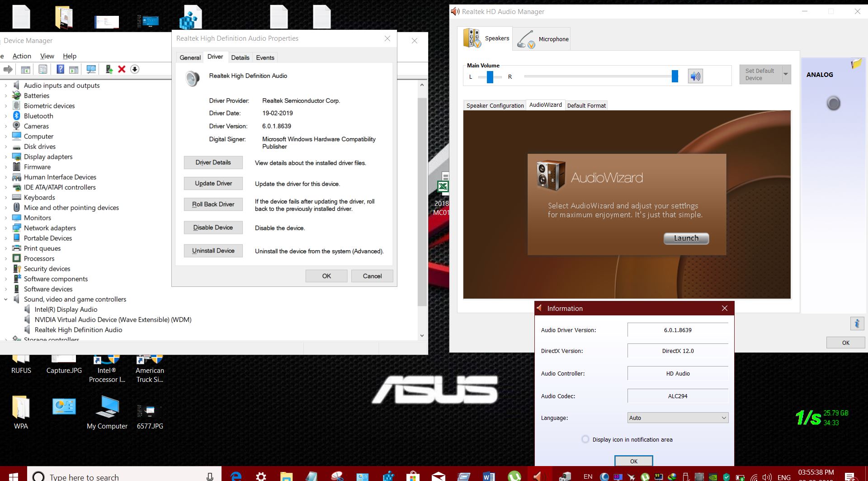The image size is (868, 481).
Task: Open the RUFUS desktop icon
Action: (x=21, y=365)
